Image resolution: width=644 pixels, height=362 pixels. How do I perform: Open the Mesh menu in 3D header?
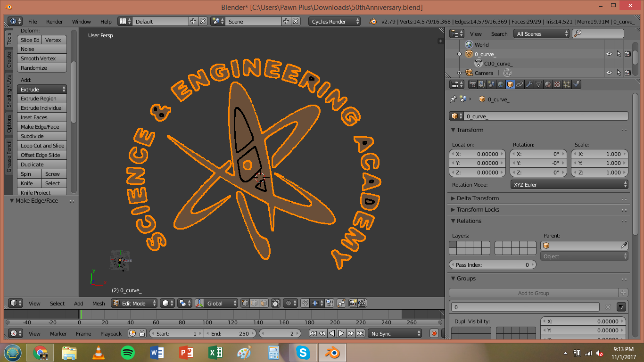99,304
